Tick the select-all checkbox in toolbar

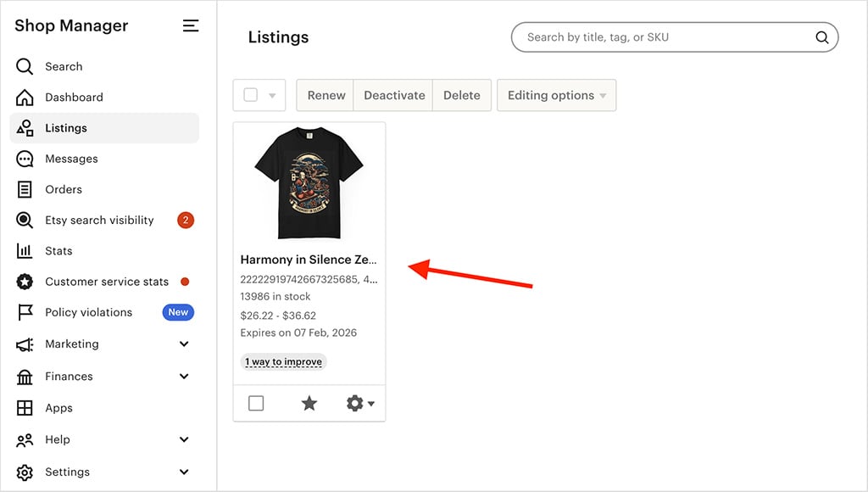250,95
